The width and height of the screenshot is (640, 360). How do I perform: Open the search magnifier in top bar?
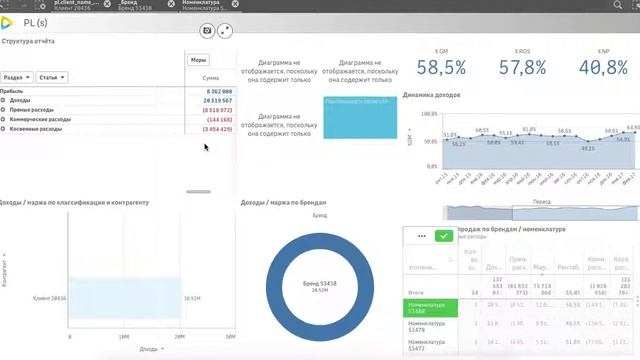(618, 5)
